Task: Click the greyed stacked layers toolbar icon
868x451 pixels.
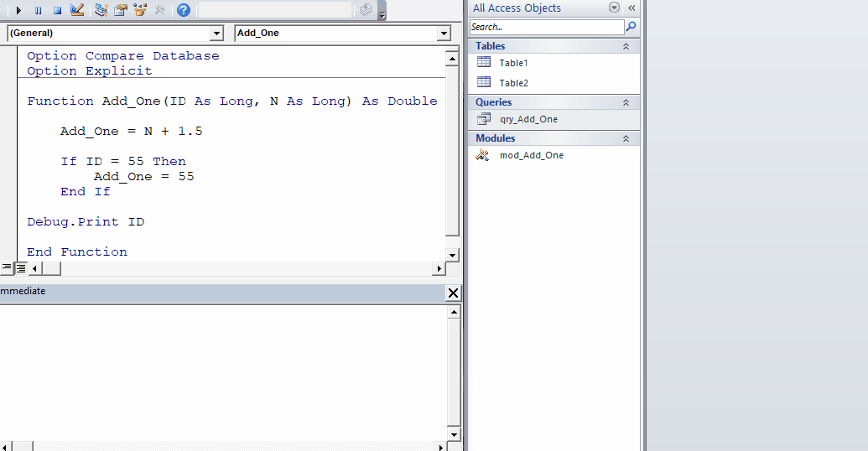Action: coord(366,9)
